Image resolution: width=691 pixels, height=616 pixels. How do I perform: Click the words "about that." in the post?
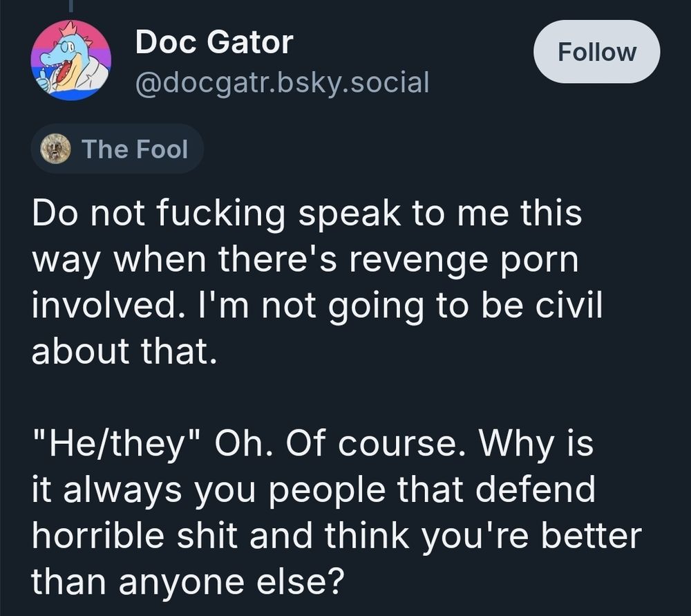[120, 350]
